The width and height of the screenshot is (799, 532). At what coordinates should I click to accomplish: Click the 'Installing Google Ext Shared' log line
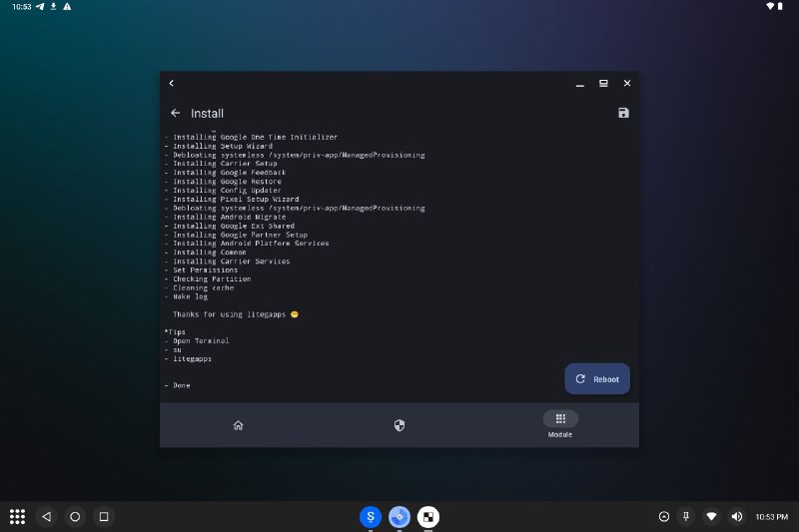click(x=230, y=226)
